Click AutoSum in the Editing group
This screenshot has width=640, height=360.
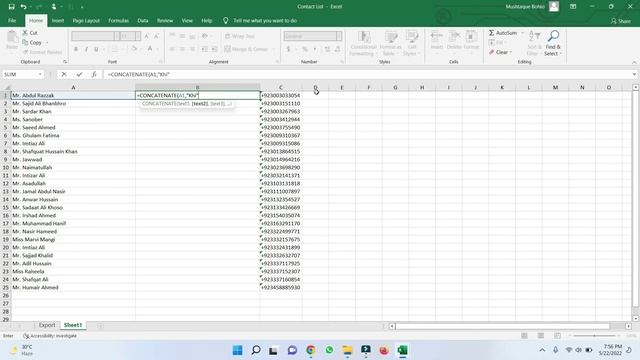pyautogui.click(x=503, y=33)
